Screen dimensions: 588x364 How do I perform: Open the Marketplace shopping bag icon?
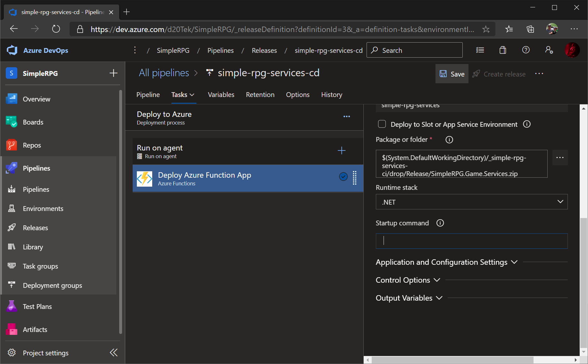pos(503,50)
